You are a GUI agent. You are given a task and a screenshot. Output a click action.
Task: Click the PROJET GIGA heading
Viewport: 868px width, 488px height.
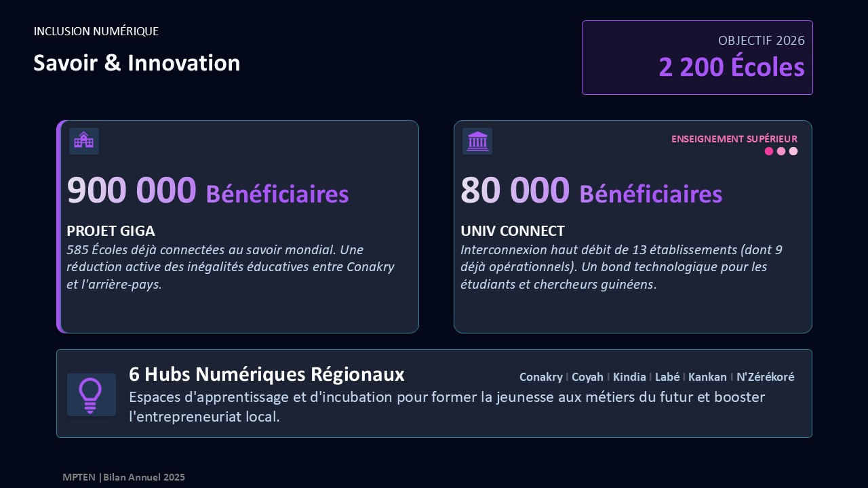(x=111, y=231)
